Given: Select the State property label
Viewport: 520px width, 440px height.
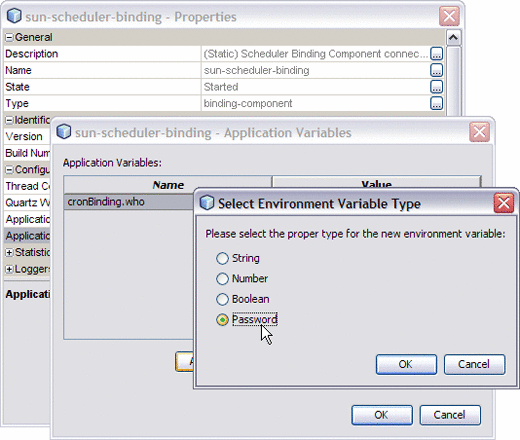Looking at the screenshot, I should 17,87.
